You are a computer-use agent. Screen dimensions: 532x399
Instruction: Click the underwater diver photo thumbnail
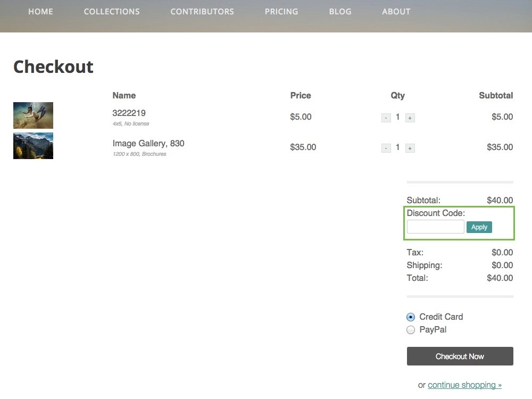33,115
